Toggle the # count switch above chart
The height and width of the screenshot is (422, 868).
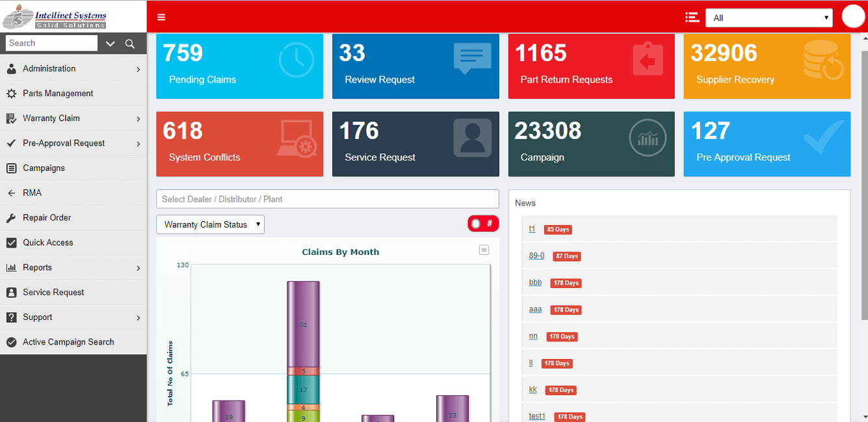483,224
